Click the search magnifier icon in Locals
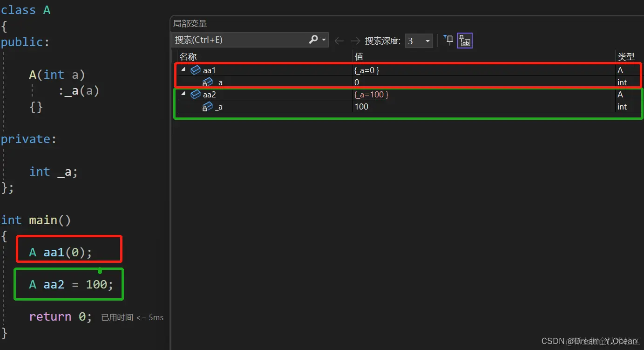644x350 pixels. pos(313,40)
